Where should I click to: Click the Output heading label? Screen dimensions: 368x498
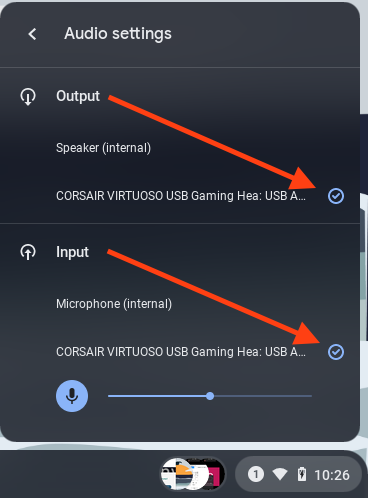[78, 96]
